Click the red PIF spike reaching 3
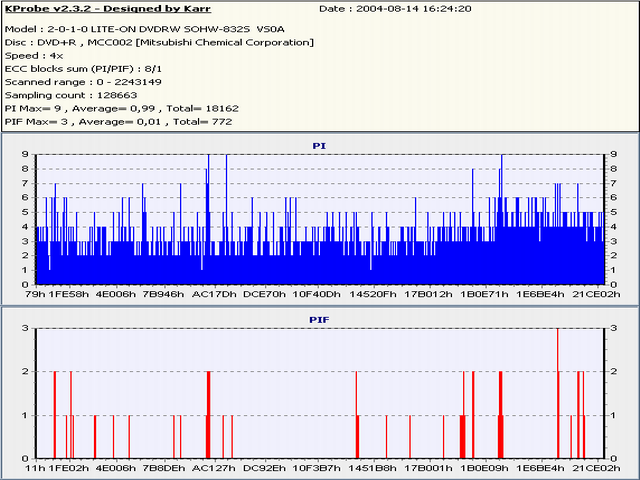 point(558,393)
